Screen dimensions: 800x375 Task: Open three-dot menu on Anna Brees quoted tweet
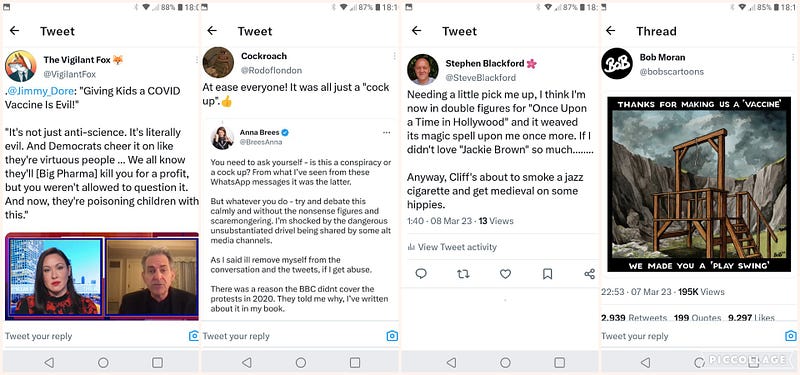(x=386, y=133)
